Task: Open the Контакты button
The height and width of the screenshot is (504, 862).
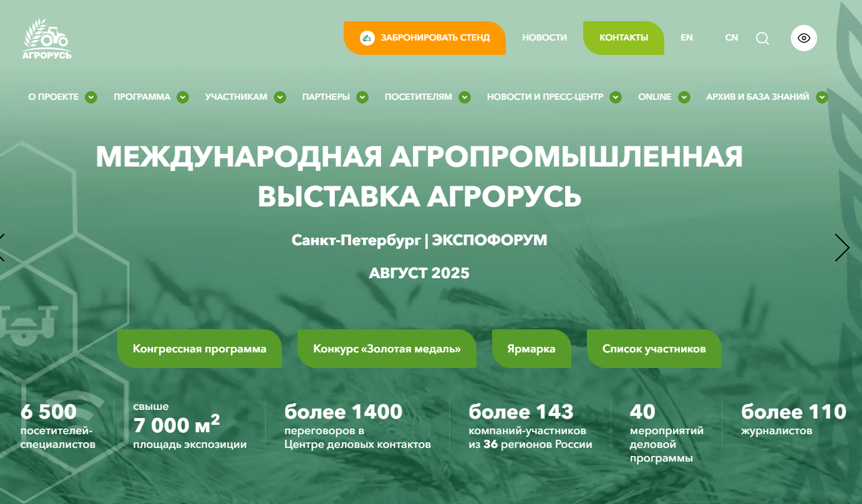Action: click(624, 38)
